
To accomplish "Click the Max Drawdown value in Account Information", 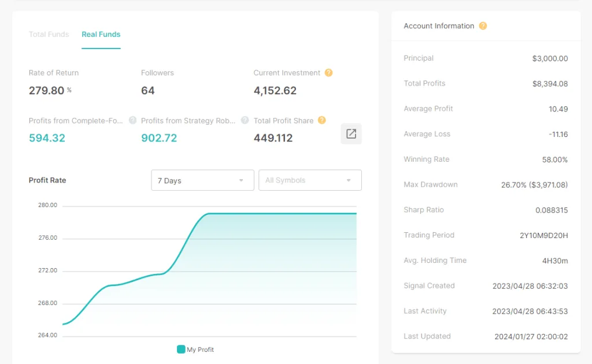I will pos(534,185).
